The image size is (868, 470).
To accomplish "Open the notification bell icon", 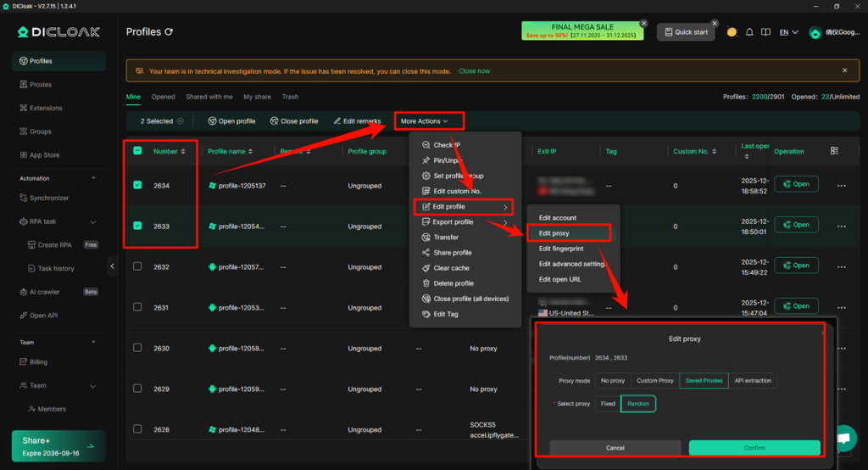I will click(x=749, y=32).
